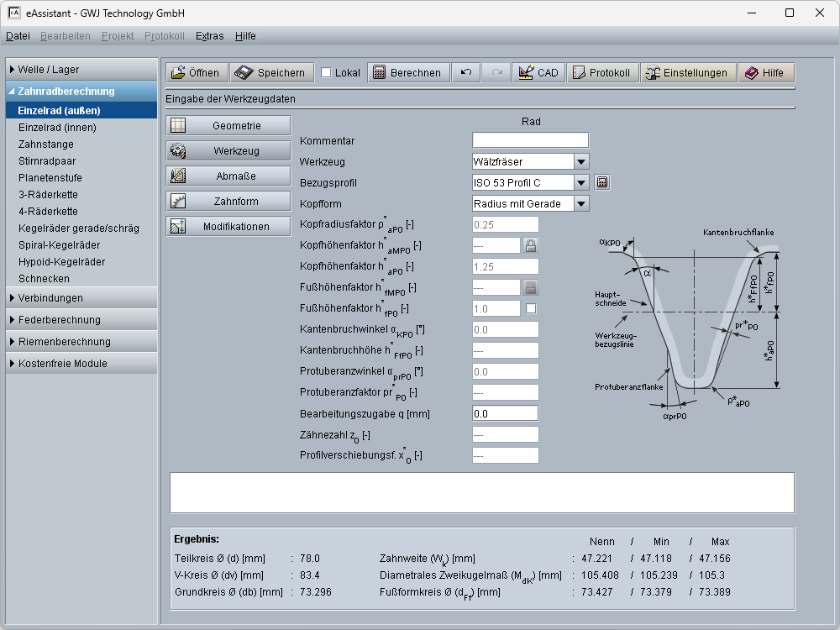Open the Datei menu
Screen dimensions: 840x630
coord(18,36)
